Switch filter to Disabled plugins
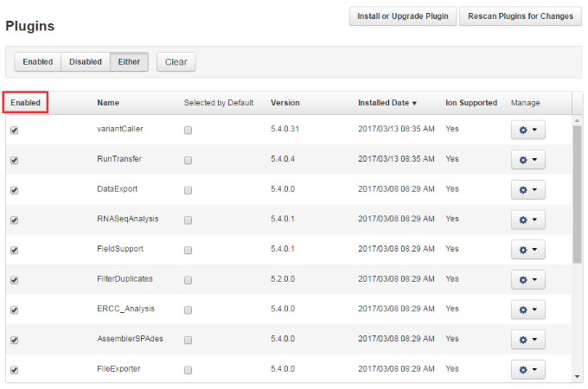 [85, 62]
